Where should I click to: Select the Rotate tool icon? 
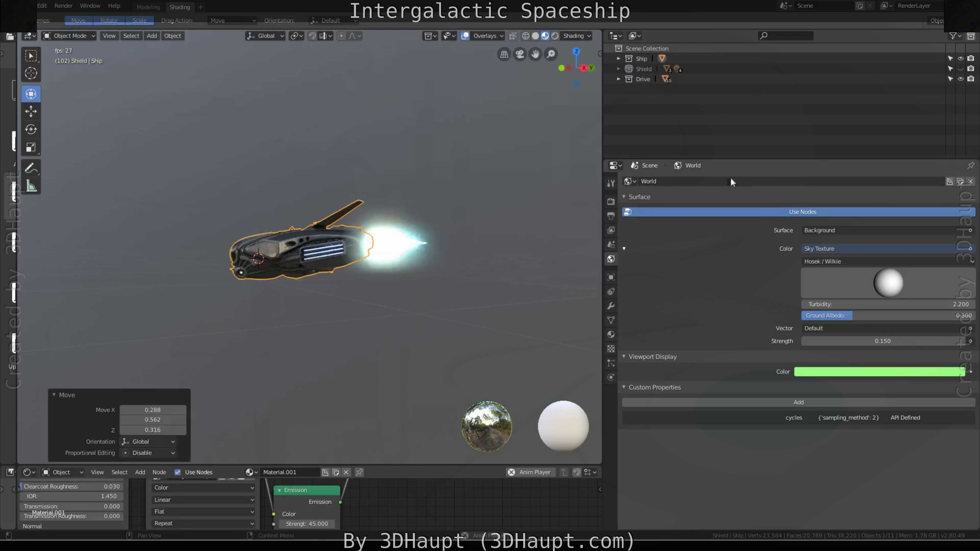31,129
